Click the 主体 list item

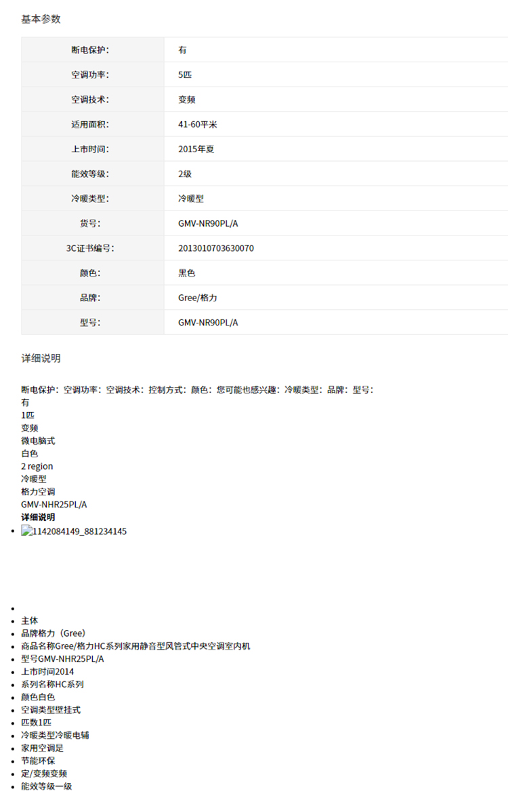click(x=30, y=621)
